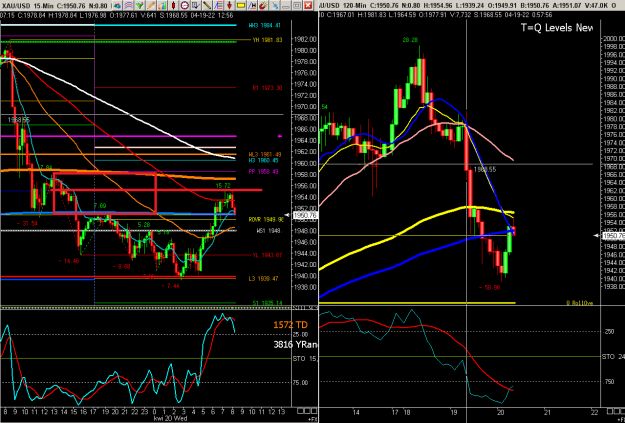Select the red candlestick chart type icon
This screenshot has height=423, width=625.
pos(173,6)
